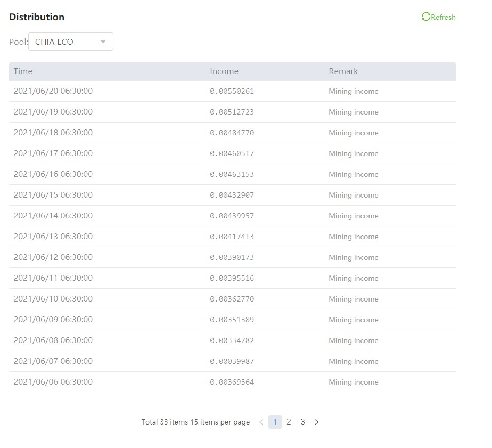Select the 2021/06/06 06:30:00 time cell
Screen dimensions: 492x448
pos(53,381)
